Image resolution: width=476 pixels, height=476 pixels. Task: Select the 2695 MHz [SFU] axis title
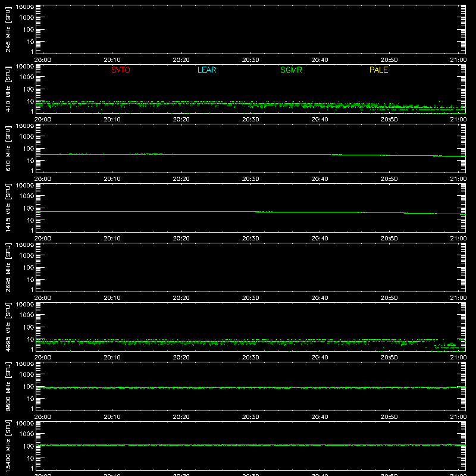[x=8, y=268]
